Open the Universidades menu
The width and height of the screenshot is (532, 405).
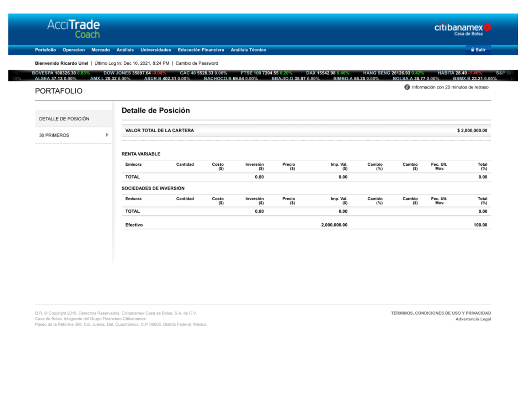click(156, 50)
